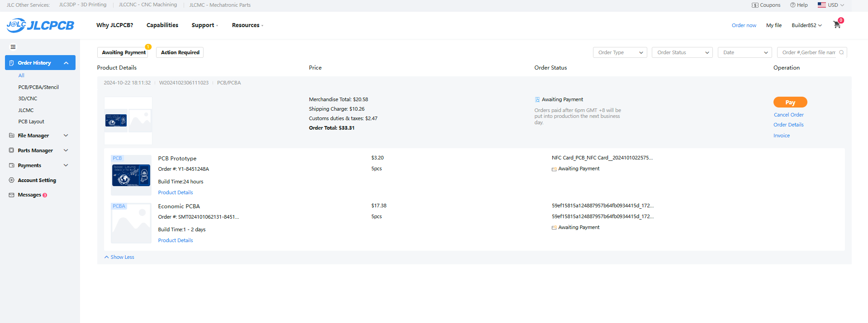Click the Payments wallet icon
This screenshot has height=323, width=868.
coord(12,165)
